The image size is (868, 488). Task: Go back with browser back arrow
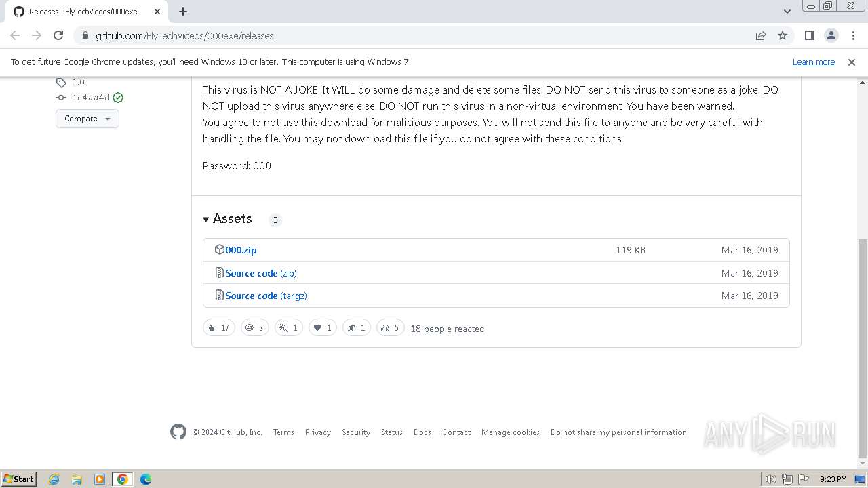click(15, 35)
